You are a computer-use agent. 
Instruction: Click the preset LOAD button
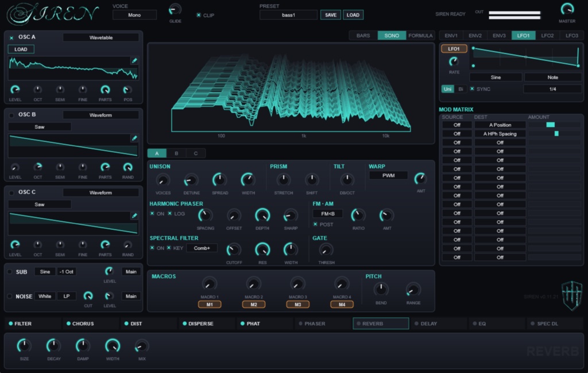[x=353, y=15]
